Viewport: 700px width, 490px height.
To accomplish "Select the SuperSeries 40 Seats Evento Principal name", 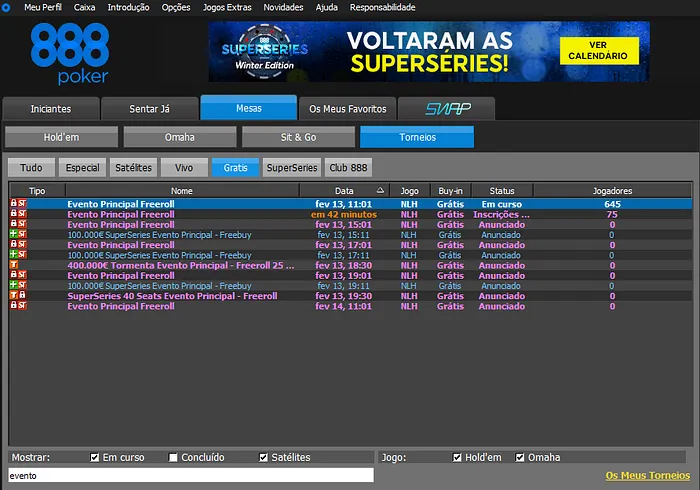I will 172,296.
